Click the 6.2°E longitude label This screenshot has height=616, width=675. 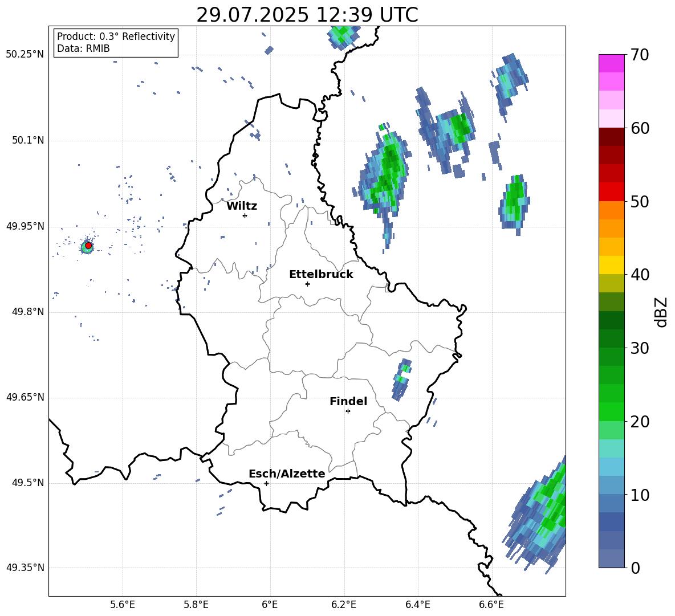tap(344, 605)
